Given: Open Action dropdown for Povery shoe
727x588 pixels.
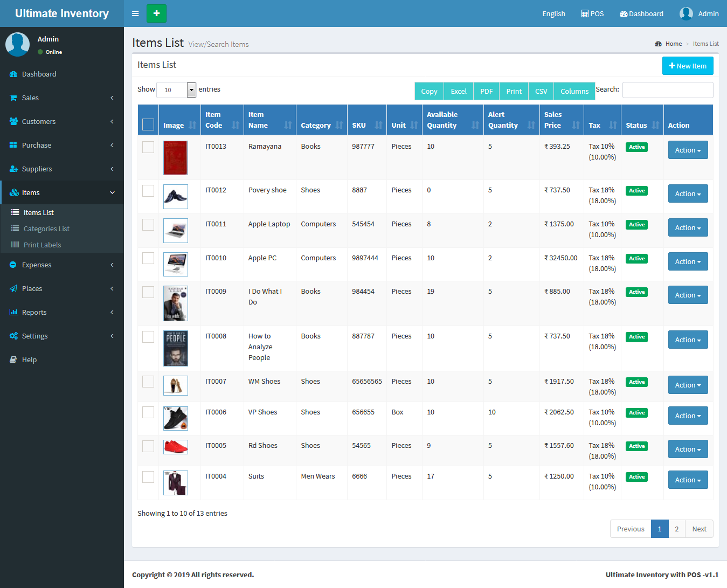Looking at the screenshot, I should coord(688,194).
